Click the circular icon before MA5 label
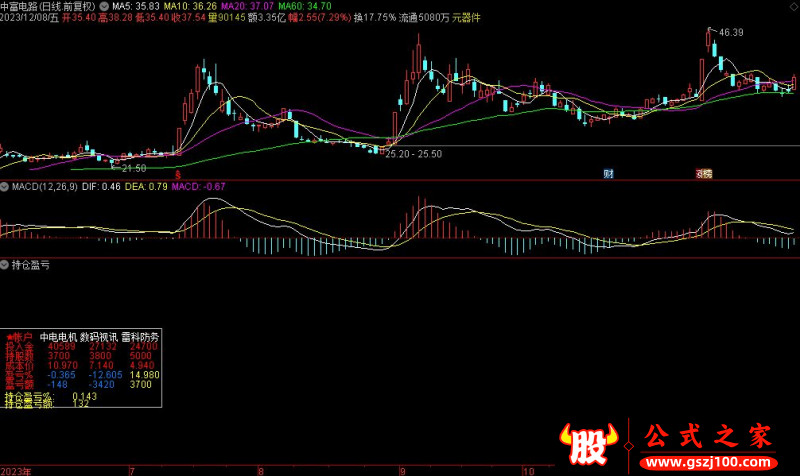The height and width of the screenshot is (476, 800). point(105,6)
